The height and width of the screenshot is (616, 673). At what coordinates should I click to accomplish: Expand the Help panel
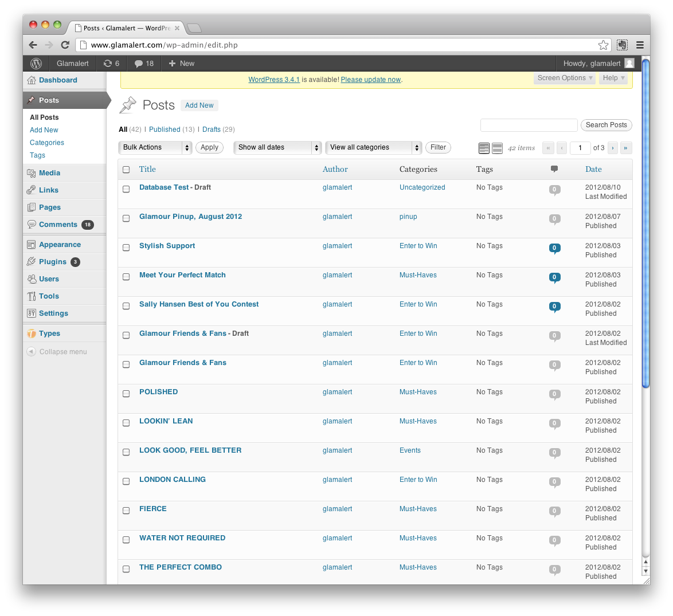coord(613,78)
